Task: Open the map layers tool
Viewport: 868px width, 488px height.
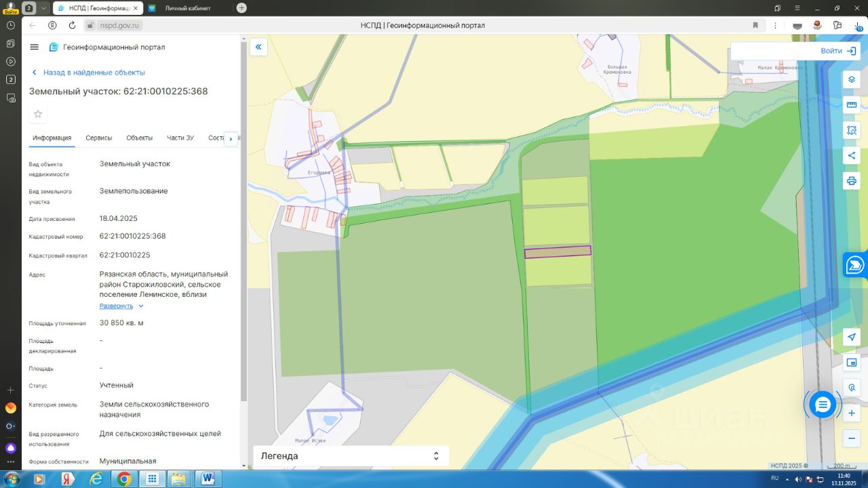Action: pyautogui.click(x=852, y=79)
